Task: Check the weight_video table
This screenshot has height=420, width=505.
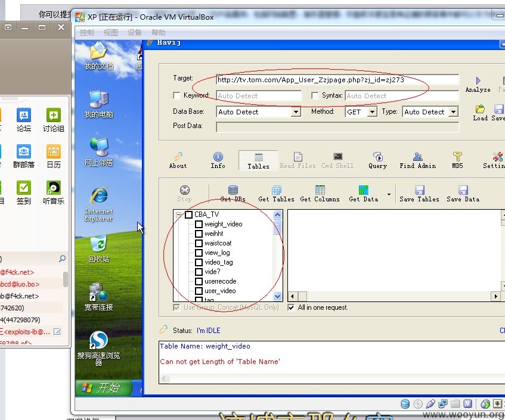Action: 199,224
